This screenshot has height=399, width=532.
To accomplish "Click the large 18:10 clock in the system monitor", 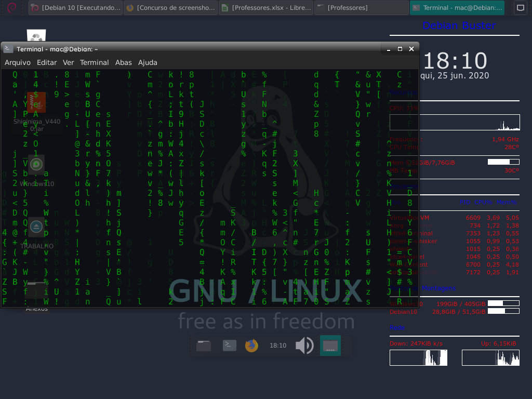I will click(x=455, y=61).
